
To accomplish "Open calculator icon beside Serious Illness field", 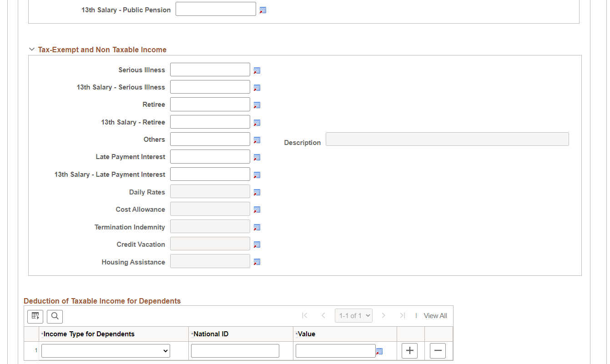I will [x=257, y=70].
